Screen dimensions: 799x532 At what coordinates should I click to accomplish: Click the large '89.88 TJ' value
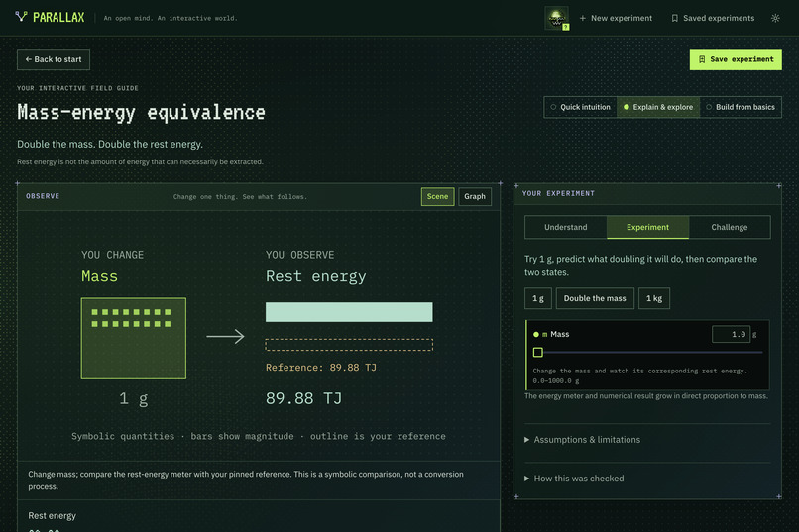303,398
